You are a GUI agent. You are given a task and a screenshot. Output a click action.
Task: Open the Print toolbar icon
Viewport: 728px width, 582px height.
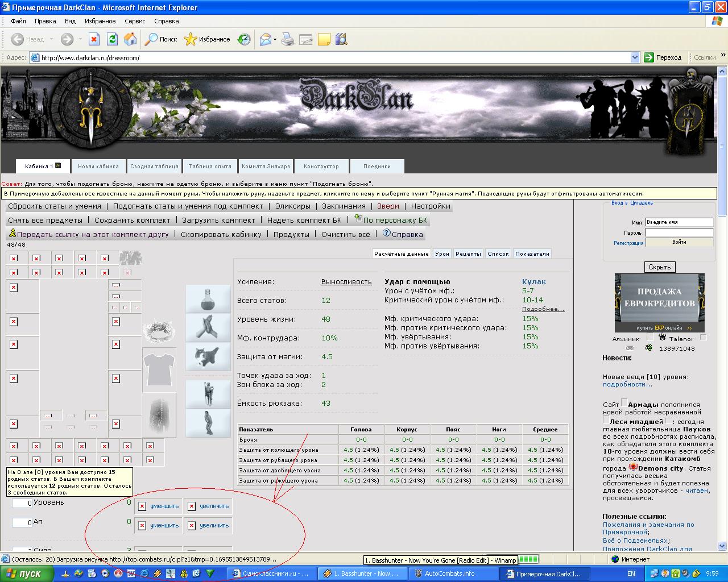tap(288, 39)
